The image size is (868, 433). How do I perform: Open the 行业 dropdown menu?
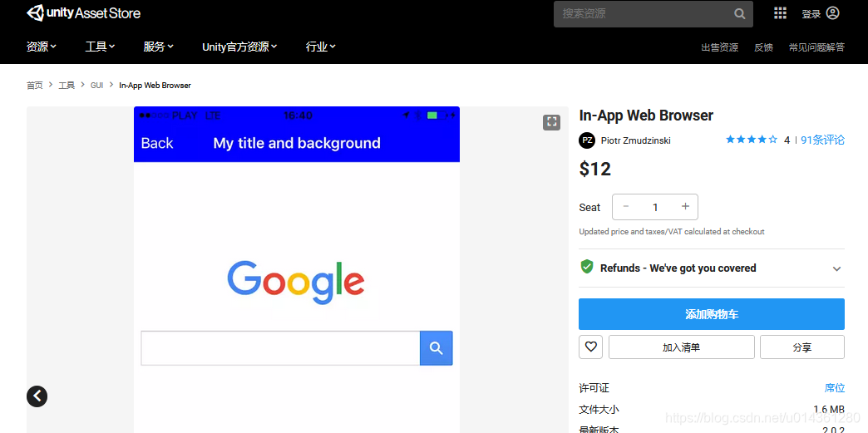click(321, 47)
